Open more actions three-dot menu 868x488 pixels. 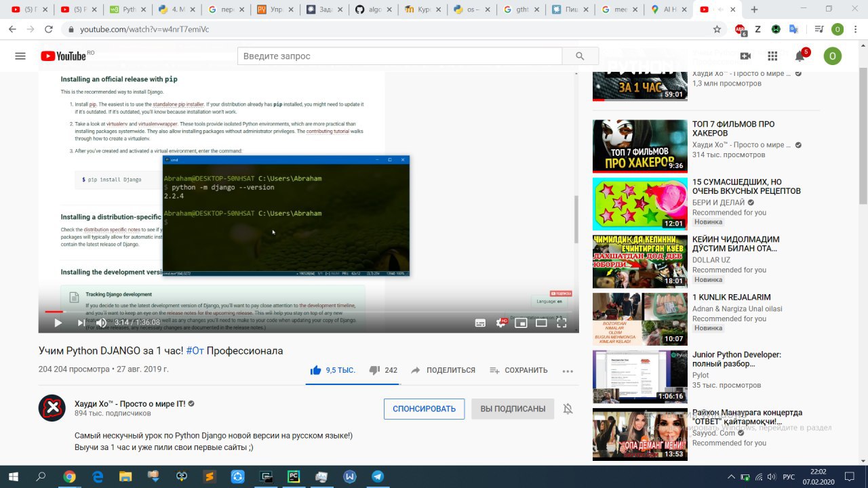(568, 371)
